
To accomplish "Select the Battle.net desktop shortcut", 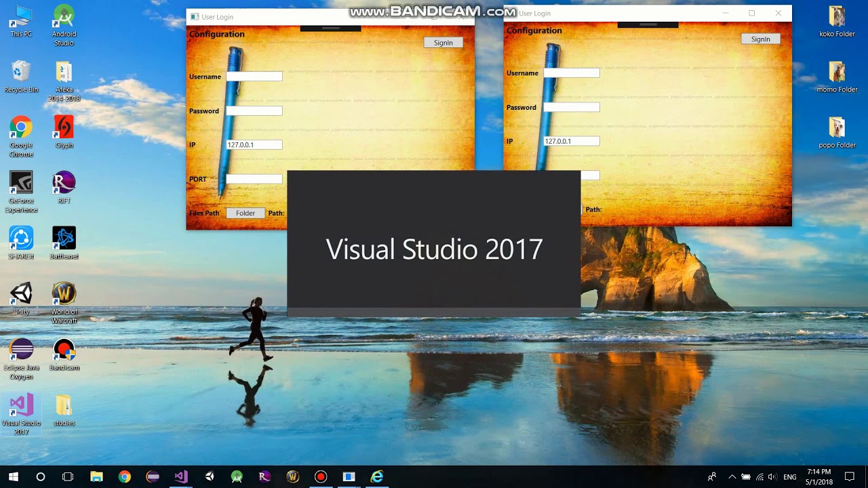I will pyautogui.click(x=64, y=243).
